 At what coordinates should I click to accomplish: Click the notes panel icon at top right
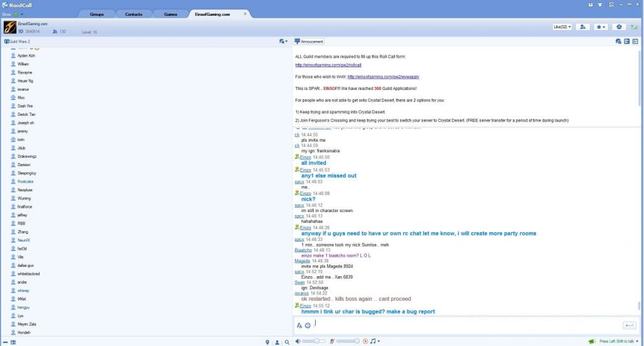(635, 42)
